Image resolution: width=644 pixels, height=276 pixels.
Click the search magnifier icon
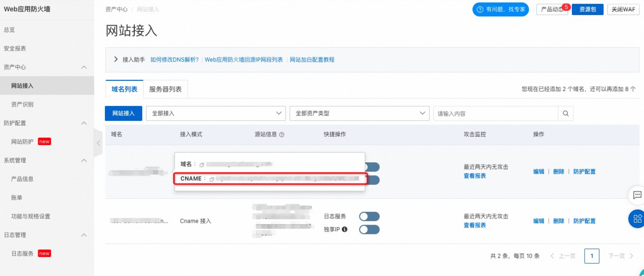click(565, 113)
